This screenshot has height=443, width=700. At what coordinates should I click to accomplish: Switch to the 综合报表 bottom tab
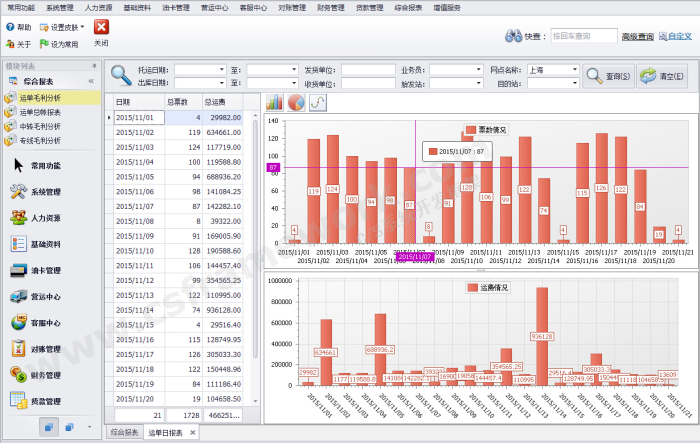(124, 432)
